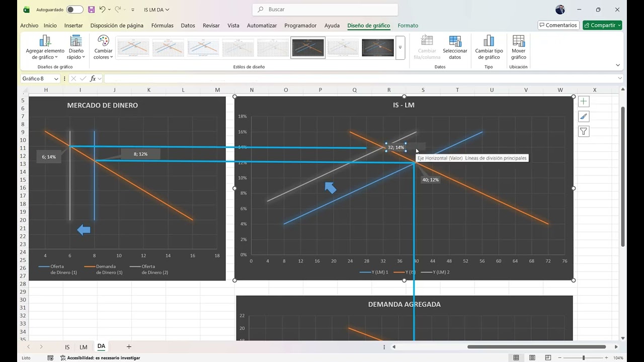
Task: Switch to the LM sheet tab
Action: click(84, 347)
